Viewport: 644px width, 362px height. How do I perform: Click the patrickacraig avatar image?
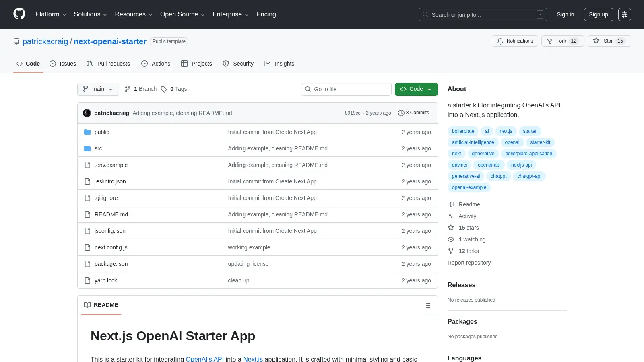click(87, 113)
